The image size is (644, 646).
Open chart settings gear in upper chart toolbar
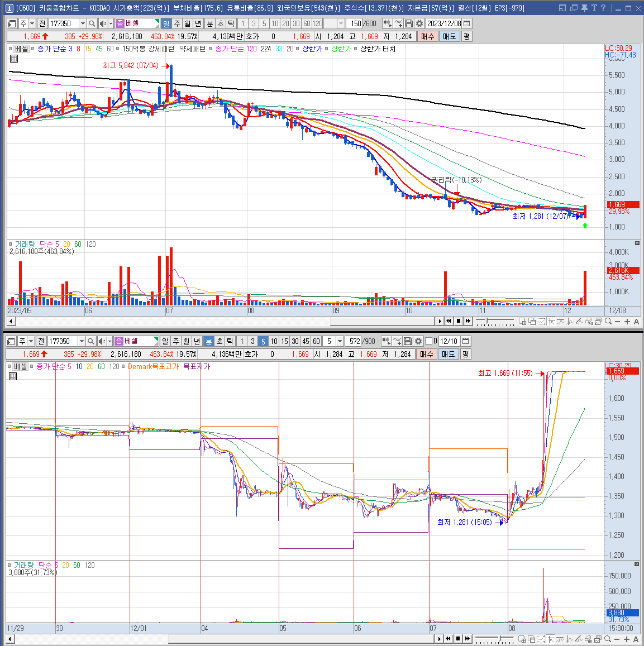point(419,24)
